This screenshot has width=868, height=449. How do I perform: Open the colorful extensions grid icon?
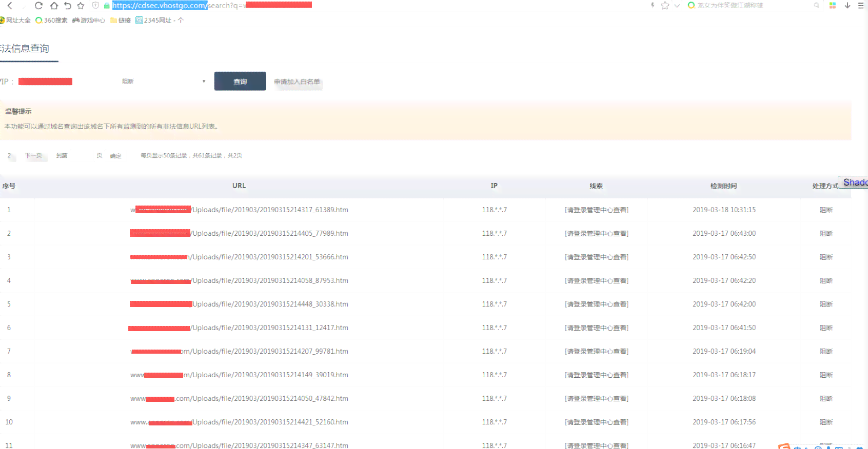pos(833,5)
